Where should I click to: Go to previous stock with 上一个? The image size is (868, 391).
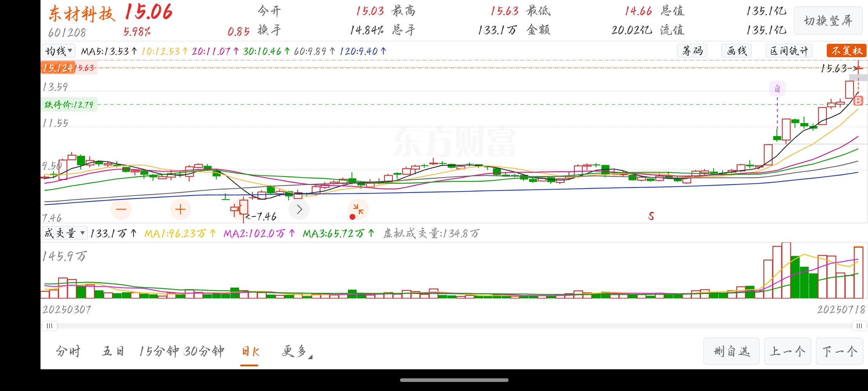(x=788, y=351)
